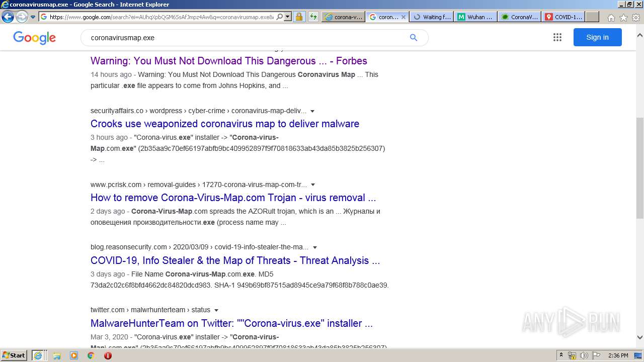View the security lock report icon
Screen dimensions: 644x362
(x=299, y=17)
